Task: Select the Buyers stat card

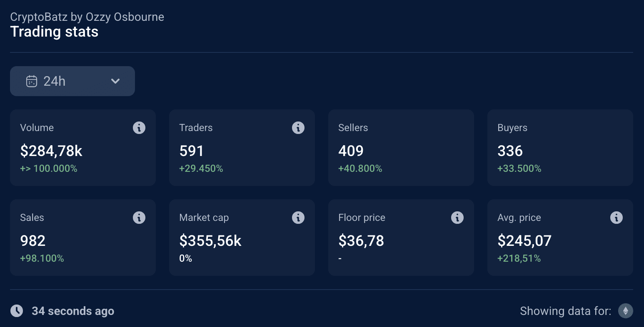Action: pyautogui.click(x=560, y=148)
